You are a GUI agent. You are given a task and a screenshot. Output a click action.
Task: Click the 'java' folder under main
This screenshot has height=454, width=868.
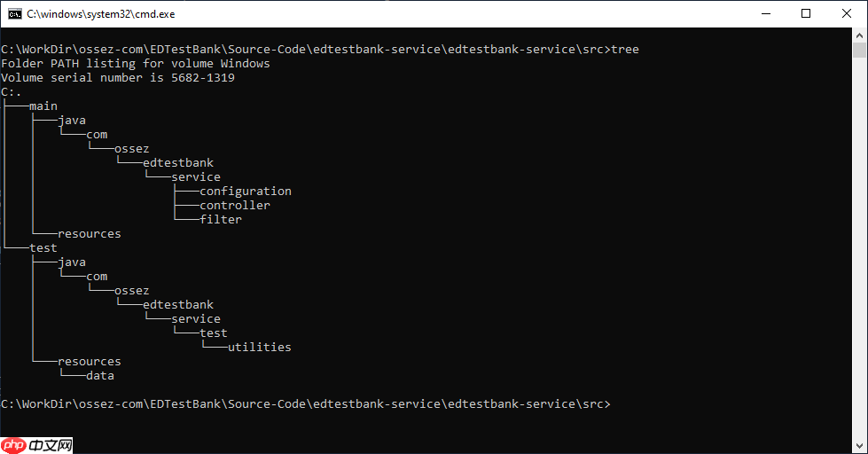click(72, 121)
